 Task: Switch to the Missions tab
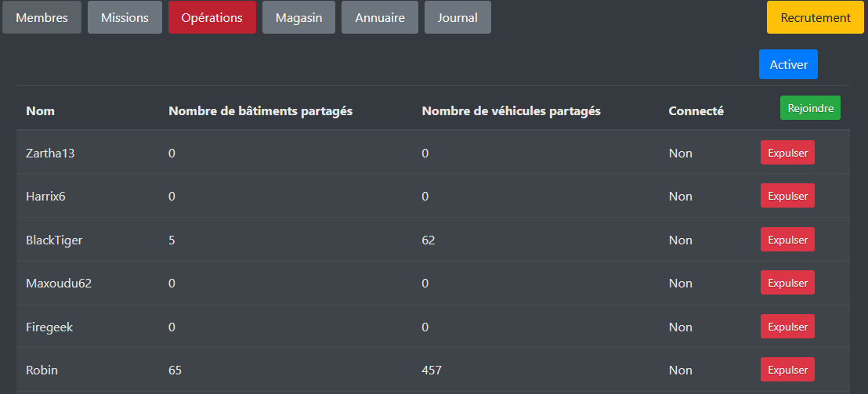(x=125, y=17)
